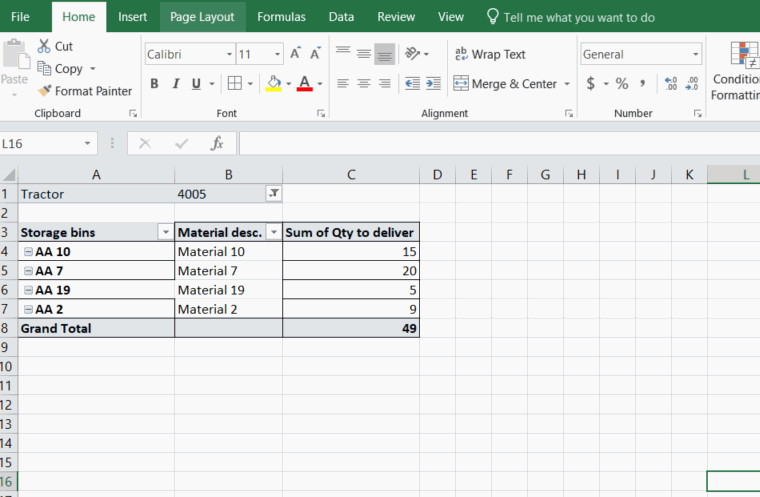Image resolution: width=760 pixels, height=497 pixels.
Task: Click the Insert Function fx icon
Action: 217,144
